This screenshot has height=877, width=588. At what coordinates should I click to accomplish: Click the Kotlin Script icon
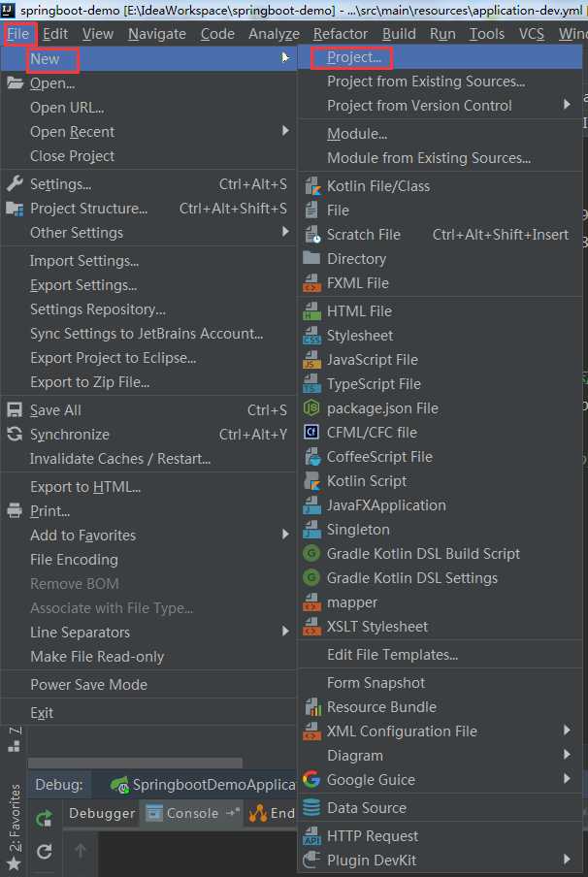311,481
